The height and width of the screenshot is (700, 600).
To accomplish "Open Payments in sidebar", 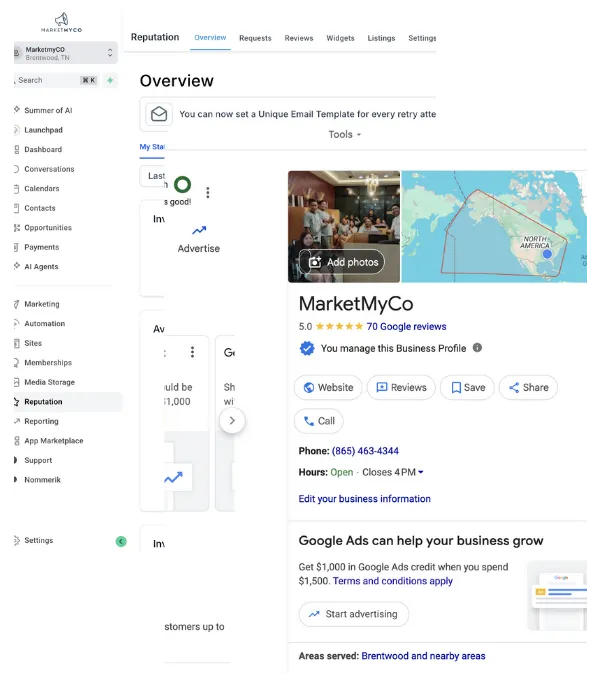I will (42, 247).
